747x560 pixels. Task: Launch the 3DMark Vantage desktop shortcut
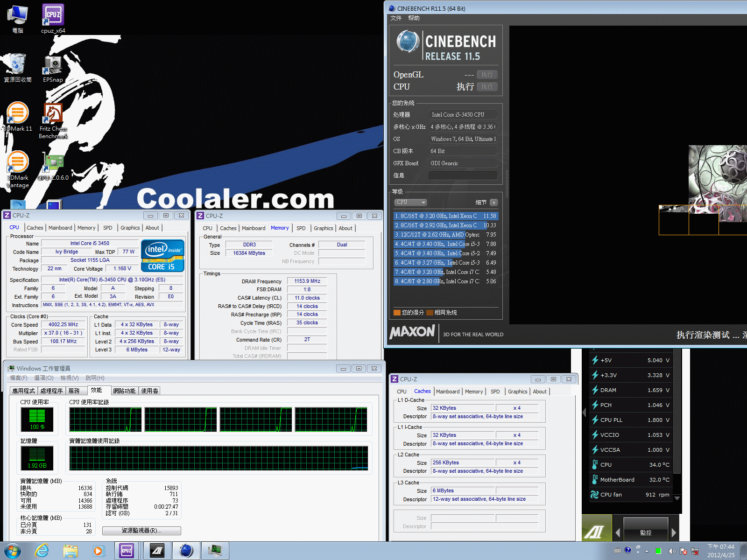point(18,169)
